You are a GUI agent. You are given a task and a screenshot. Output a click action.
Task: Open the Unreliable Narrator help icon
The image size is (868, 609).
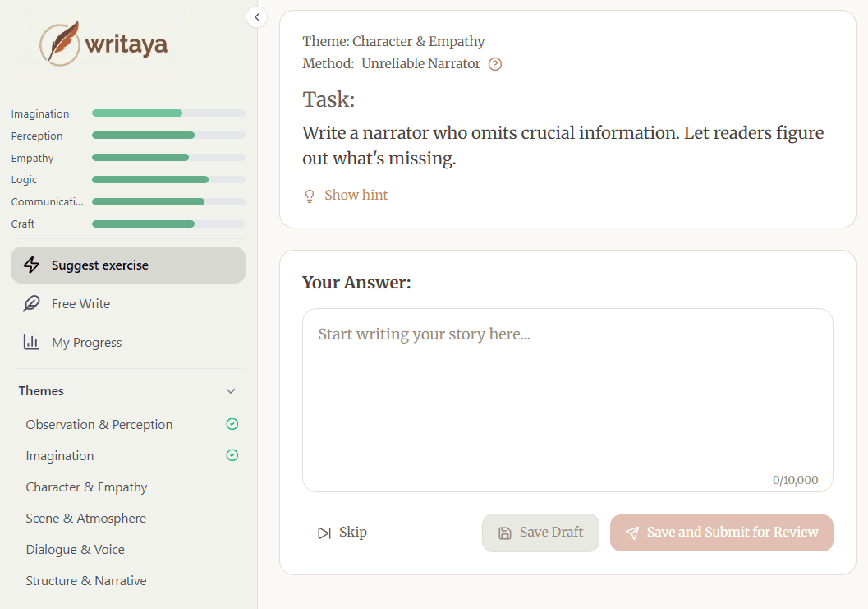click(x=494, y=63)
